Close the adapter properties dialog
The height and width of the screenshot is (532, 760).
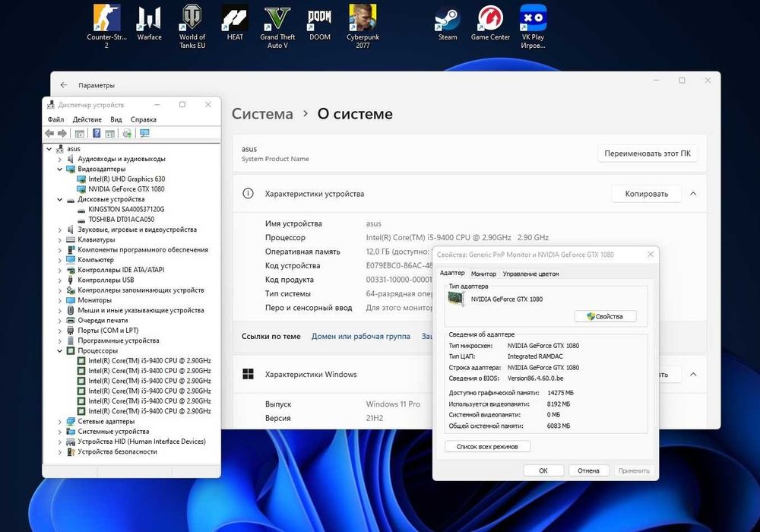(x=651, y=255)
